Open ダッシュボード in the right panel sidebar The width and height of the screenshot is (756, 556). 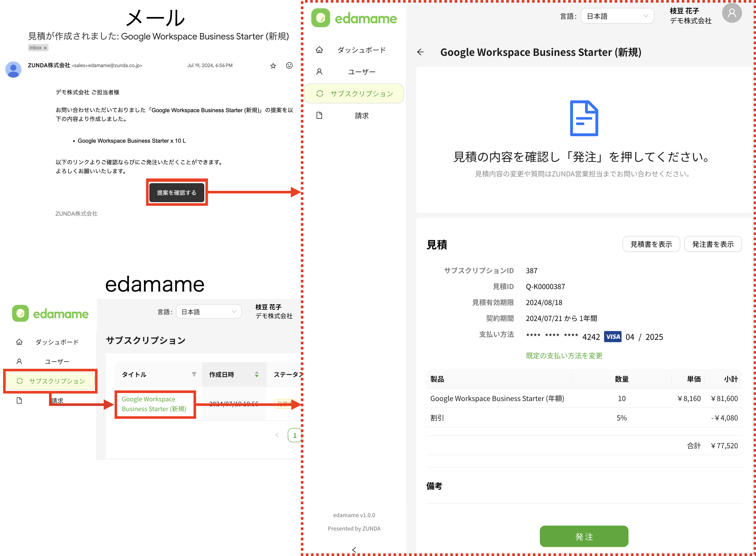point(361,50)
